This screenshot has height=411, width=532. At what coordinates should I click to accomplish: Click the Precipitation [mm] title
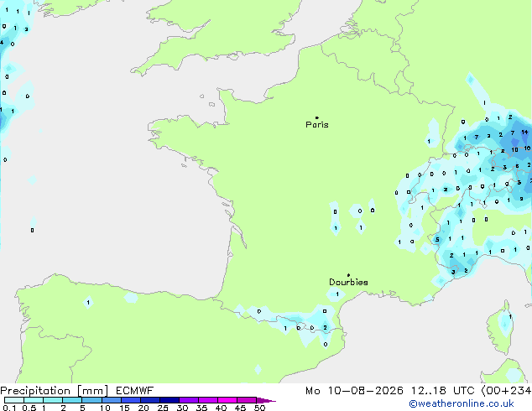pos(55,391)
